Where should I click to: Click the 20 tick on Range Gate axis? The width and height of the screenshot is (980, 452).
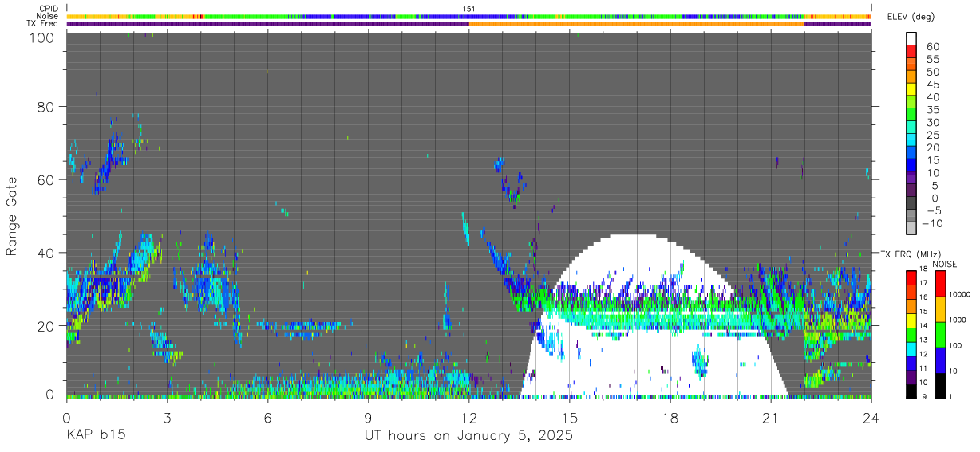[45, 326]
